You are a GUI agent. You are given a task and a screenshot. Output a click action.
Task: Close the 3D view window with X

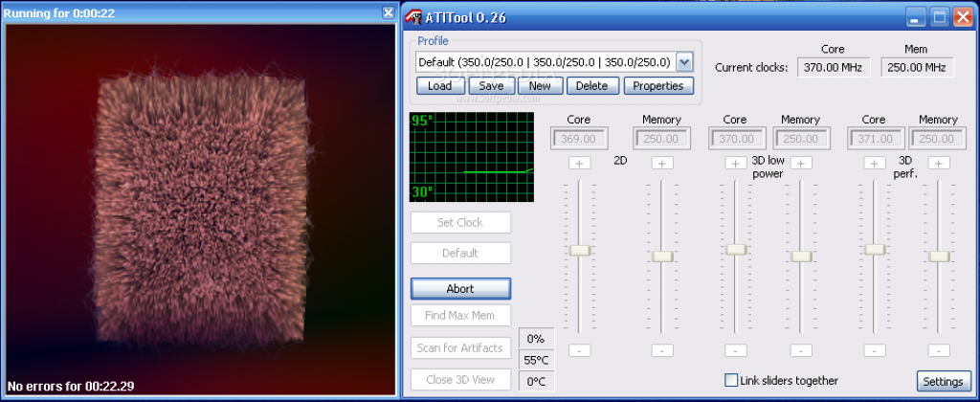click(x=387, y=12)
